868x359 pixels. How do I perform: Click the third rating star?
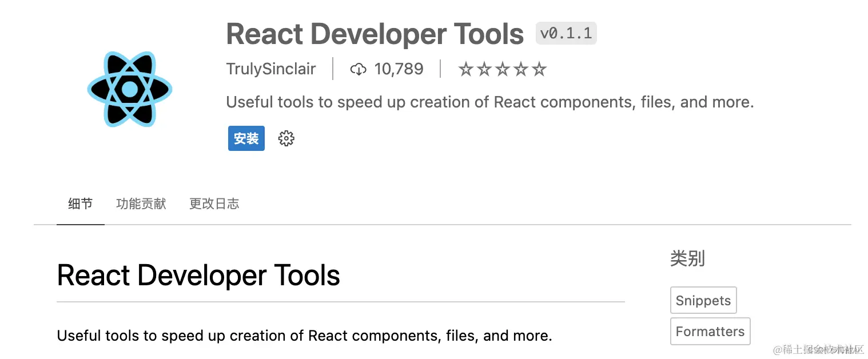[x=503, y=69]
